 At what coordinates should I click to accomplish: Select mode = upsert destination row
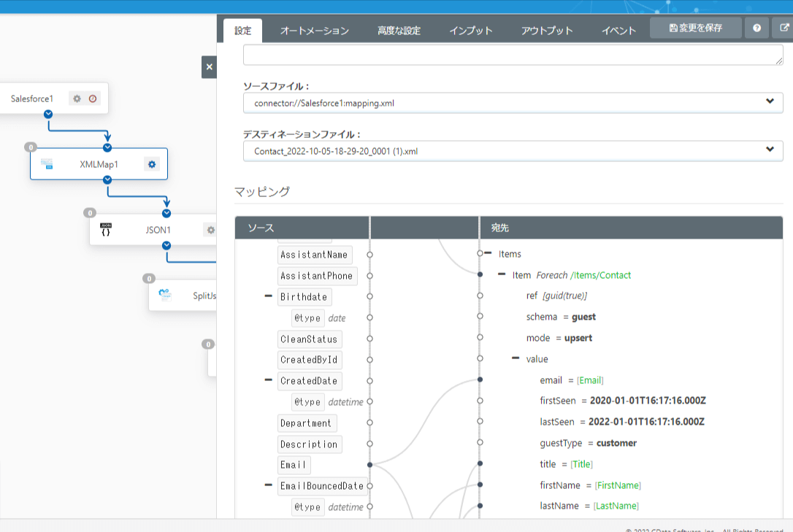[x=559, y=338]
